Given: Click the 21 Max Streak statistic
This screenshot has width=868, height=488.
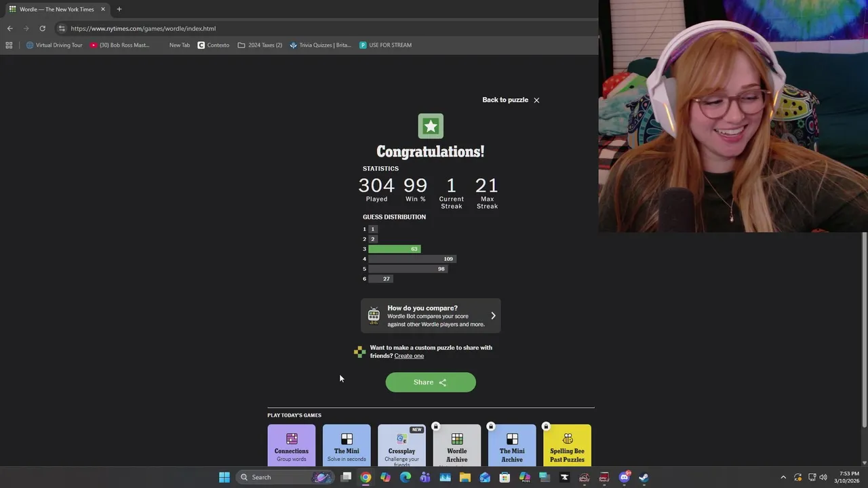Looking at the screenshot, I should tap(487, 193).
